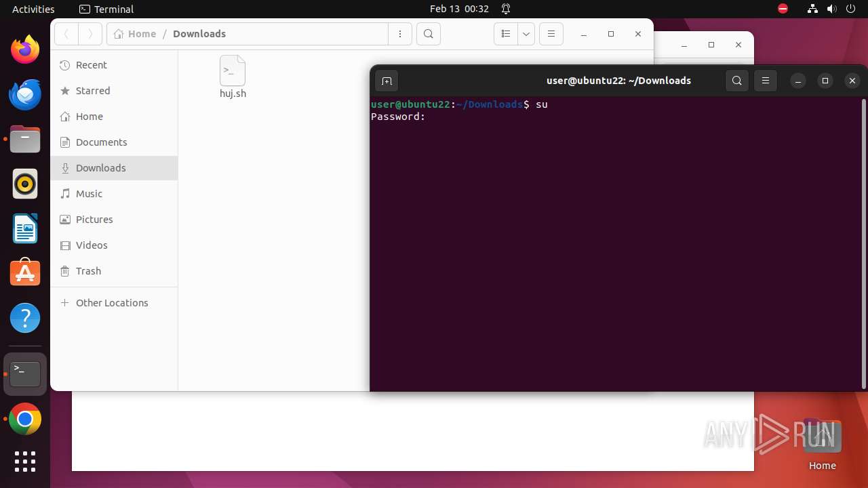Open the Terminal app menu in top bar
Screen dimensions: 868x488
(x=106, y=9)
